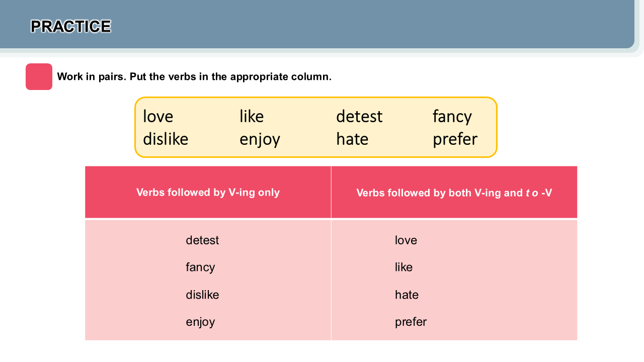The image size is (644, 362).
Task: Click the 'Verbs followed by V-ing only' header
Action: tap(208, 192)
